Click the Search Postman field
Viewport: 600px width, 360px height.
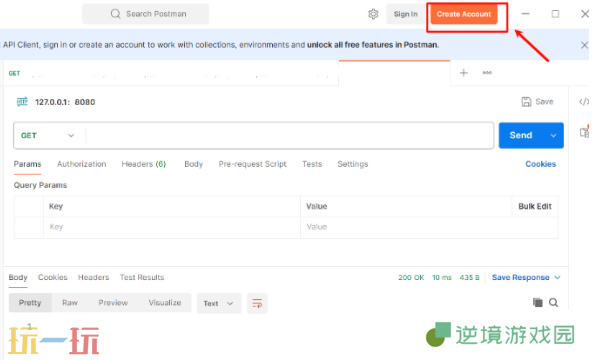tap(145, 14)
